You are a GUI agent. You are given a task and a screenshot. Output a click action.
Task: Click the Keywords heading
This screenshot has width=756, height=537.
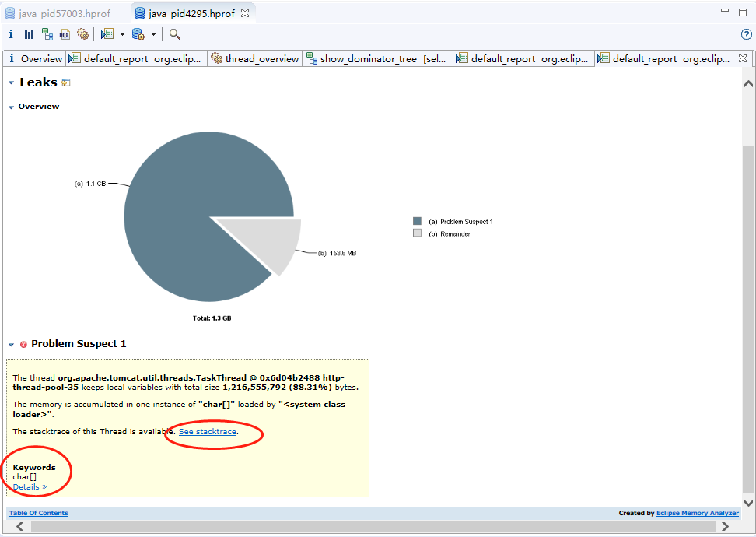(x=34, y=467)
